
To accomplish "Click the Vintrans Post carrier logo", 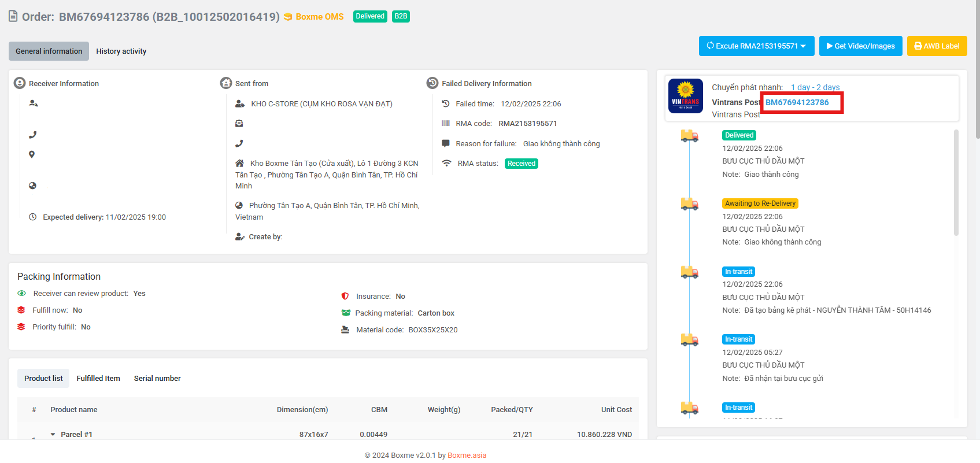I will pyautogui.click(x=685, y=96).
